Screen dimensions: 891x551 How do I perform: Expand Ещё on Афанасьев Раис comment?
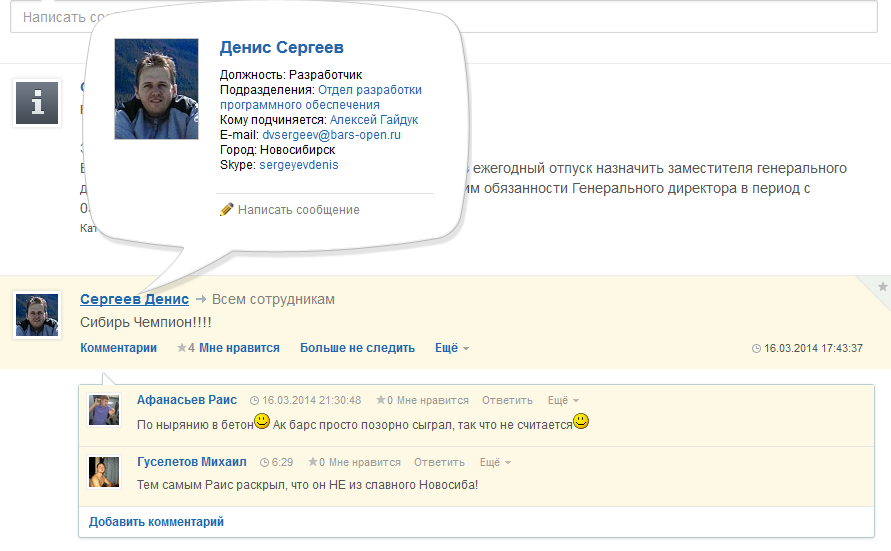tap(563, 400)
